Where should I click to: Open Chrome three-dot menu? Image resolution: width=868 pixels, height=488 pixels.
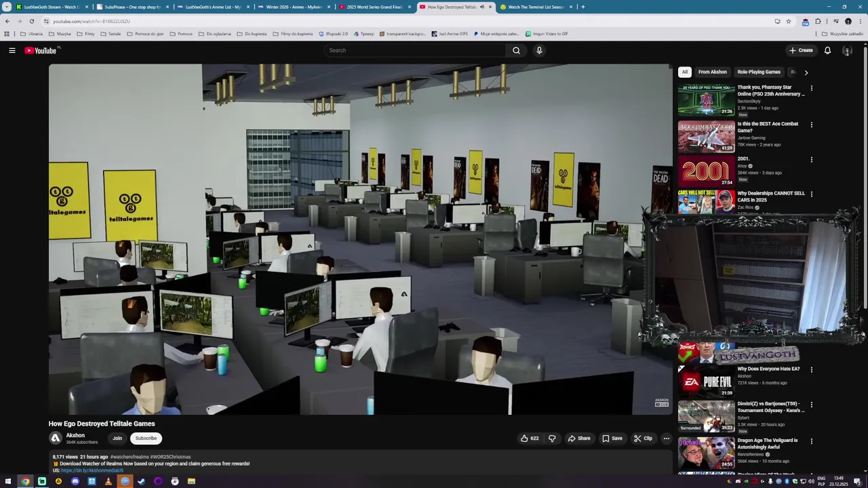(x=860, y=21)
